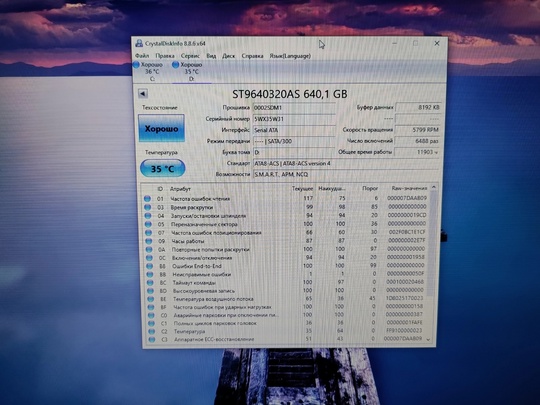Open the Правка menu

point(165,55)
